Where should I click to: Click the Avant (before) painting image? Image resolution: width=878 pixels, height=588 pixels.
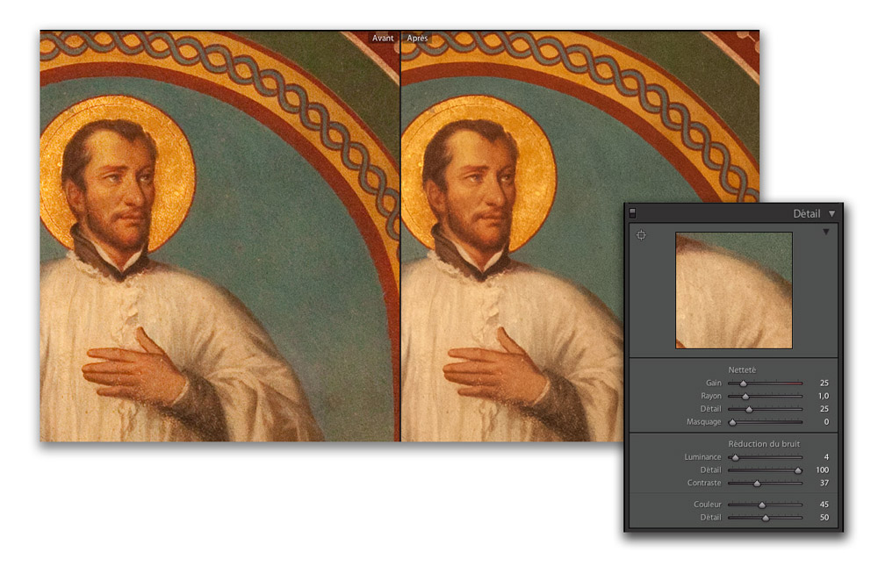point(220,236)
